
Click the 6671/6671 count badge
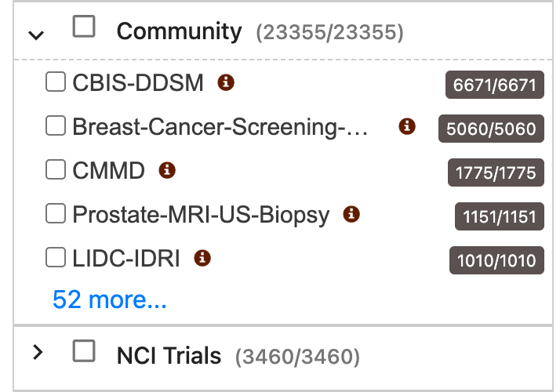pyautogui.click(x=495, y=85)
